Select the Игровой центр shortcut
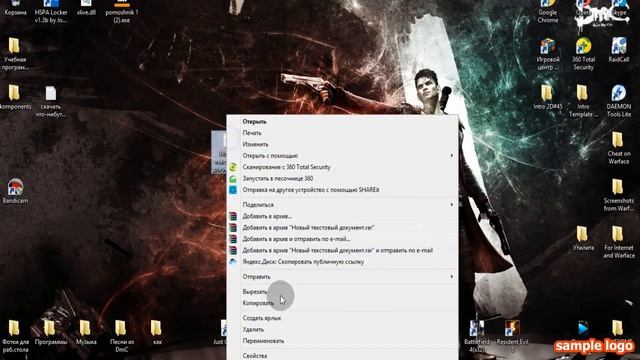Image resolution: width=640 pixels, height=360 pixels. pos(547,54)
